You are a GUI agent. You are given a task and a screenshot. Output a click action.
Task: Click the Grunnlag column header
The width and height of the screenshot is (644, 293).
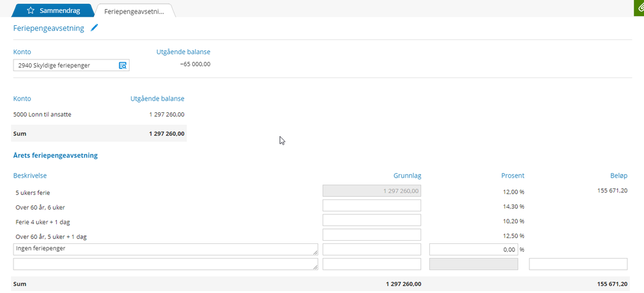pos(407,176)
